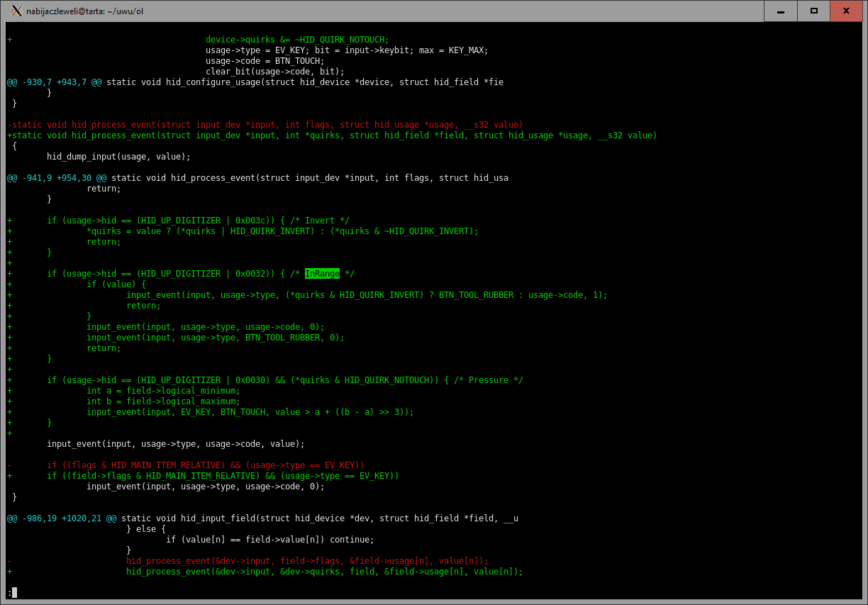This screenshot has width=868, height=605.
Task: Click the @@ -930,7 +943,7 @@ hunk header
Action: click(x=54, y=82)
